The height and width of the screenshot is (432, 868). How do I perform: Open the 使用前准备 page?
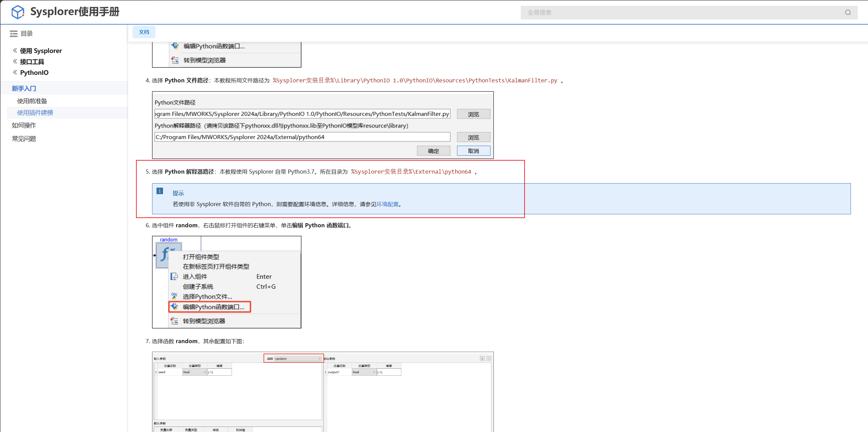point(32,101)
